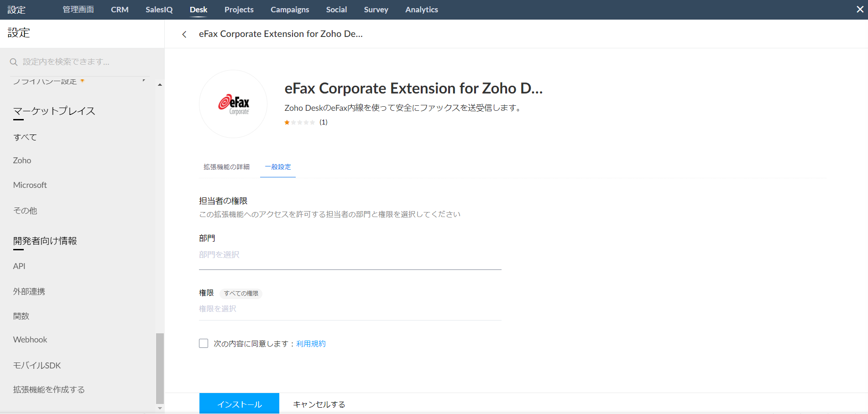Click the (1) review count
The image size is (868, 414).
[324, 122]
